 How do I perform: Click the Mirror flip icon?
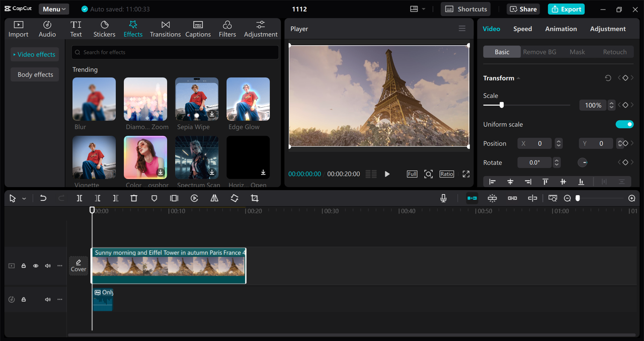pyautogui.click(x=214, y=198)
